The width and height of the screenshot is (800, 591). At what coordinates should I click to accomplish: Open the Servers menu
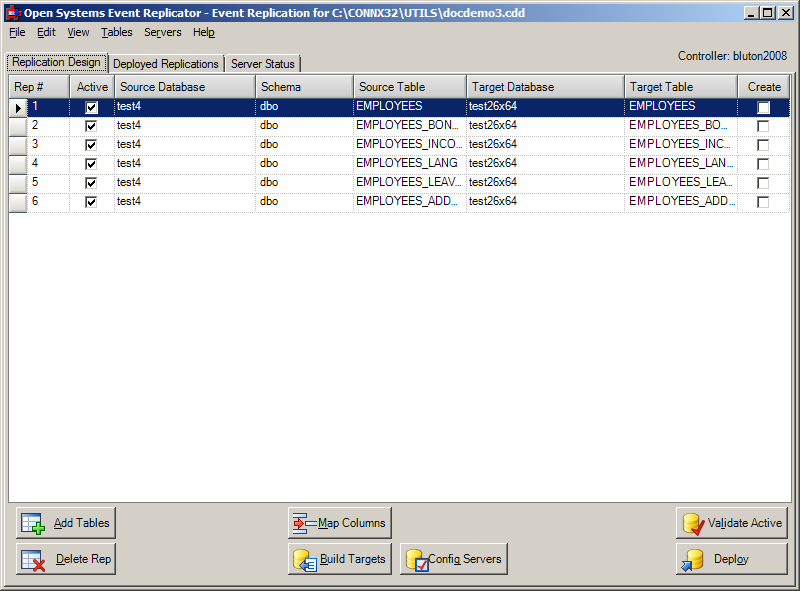pyautogui.click(x=162, y=32)
